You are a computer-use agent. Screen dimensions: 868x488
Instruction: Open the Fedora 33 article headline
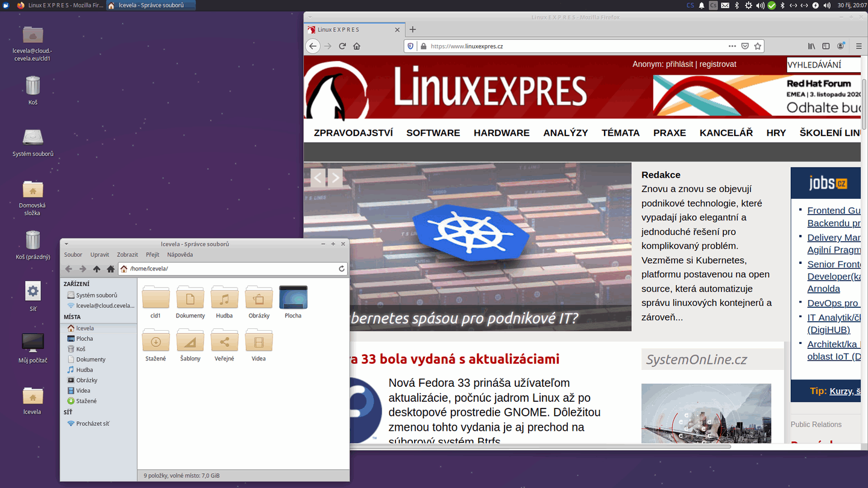(454, 359)
